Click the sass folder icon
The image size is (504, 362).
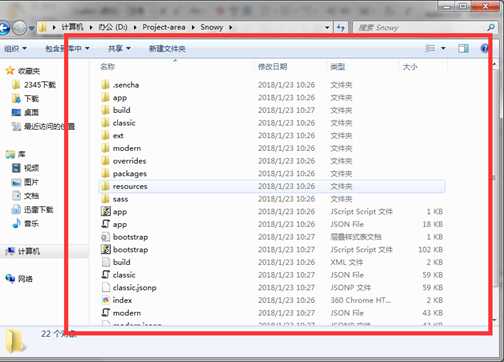pos(105,199)
